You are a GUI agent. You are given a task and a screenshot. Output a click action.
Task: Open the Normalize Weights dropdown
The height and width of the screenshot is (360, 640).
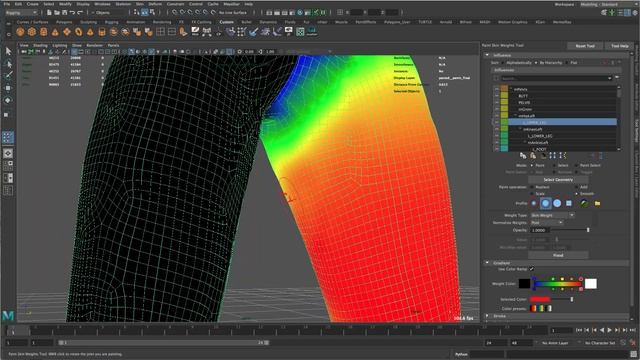547,222
